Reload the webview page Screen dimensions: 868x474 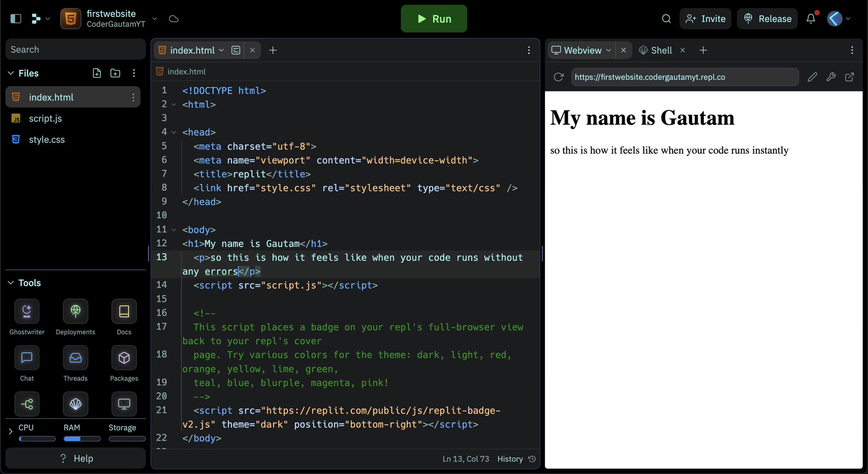[x=559, y=77]
